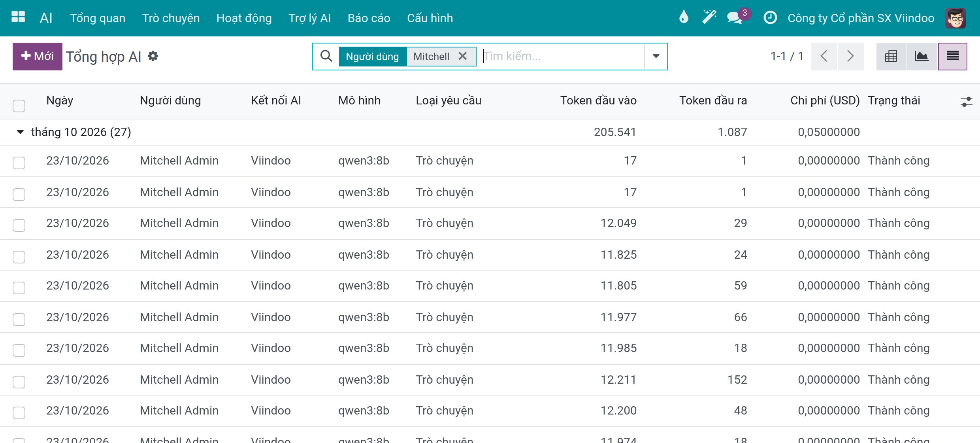Click the AI app title

[x=46, y=18]
